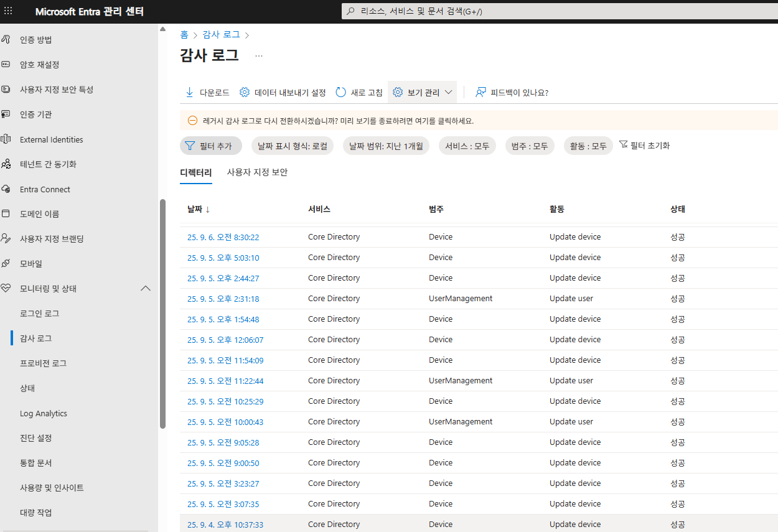Open 대량 작업 in the sidebar
Image resolution: width=778 pixels, height=532 pixels.
(x=35, y=513)
